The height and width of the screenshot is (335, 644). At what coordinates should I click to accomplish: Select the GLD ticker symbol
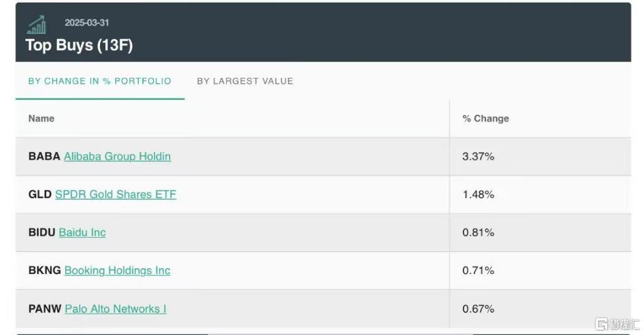point(40,194)
